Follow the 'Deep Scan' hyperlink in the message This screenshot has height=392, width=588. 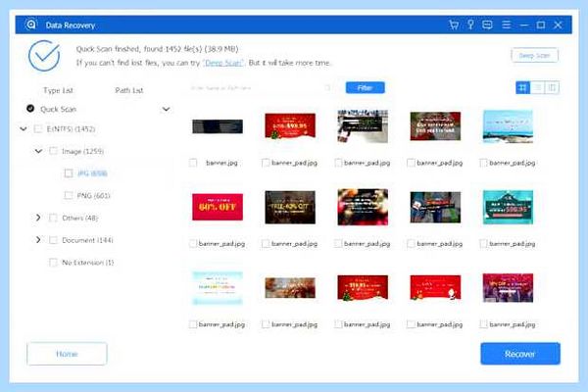[223, 63]
